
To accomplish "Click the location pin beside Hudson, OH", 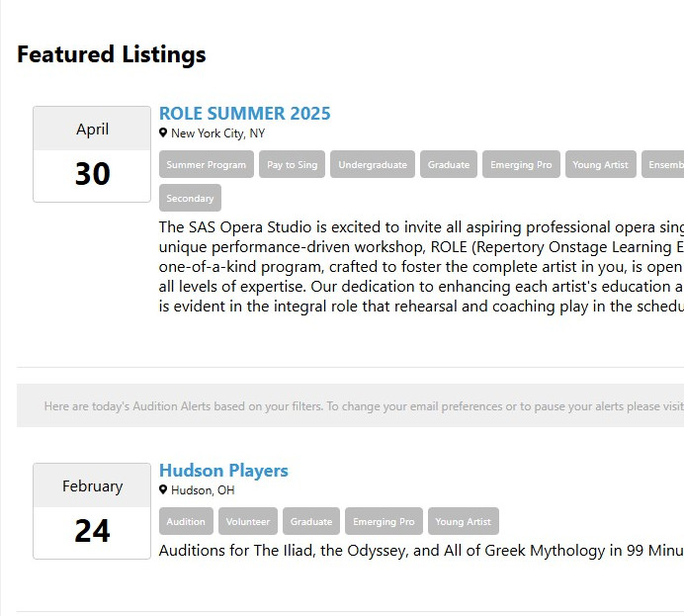I will click(163, 489).
